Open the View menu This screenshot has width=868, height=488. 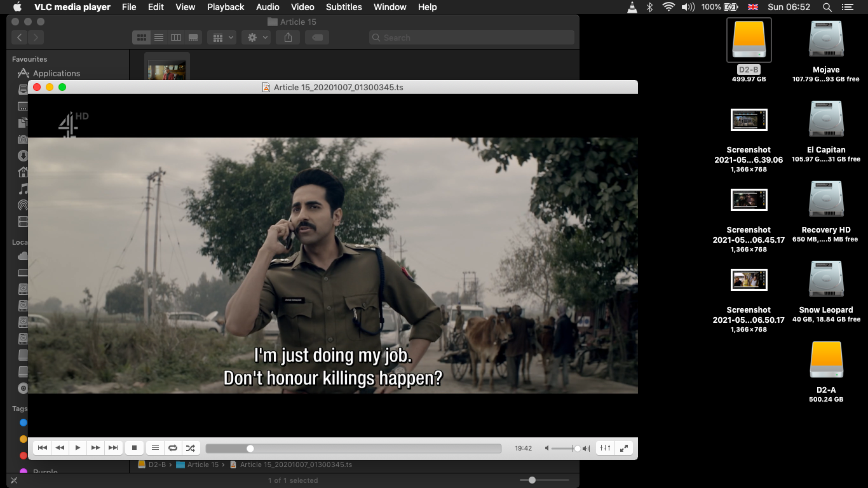point(186,7)
